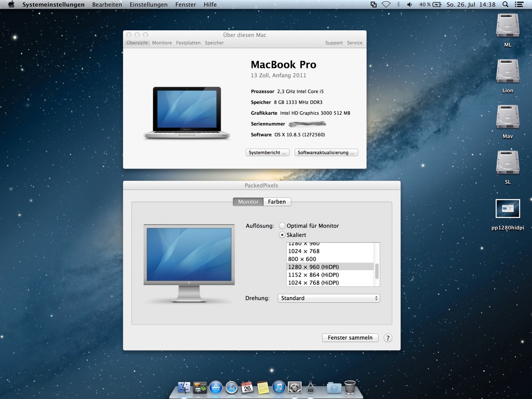Screen dimensions: 532x399
Task: Select the Monitor tab in PackedPixels
Action: pyautogui.click(x=248, y=202)
